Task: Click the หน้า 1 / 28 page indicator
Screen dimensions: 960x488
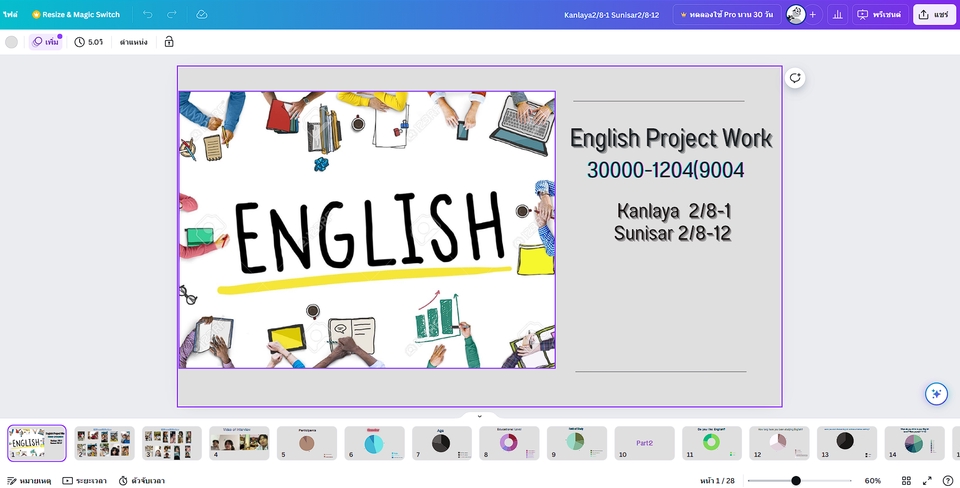Action: pos(717,481)
